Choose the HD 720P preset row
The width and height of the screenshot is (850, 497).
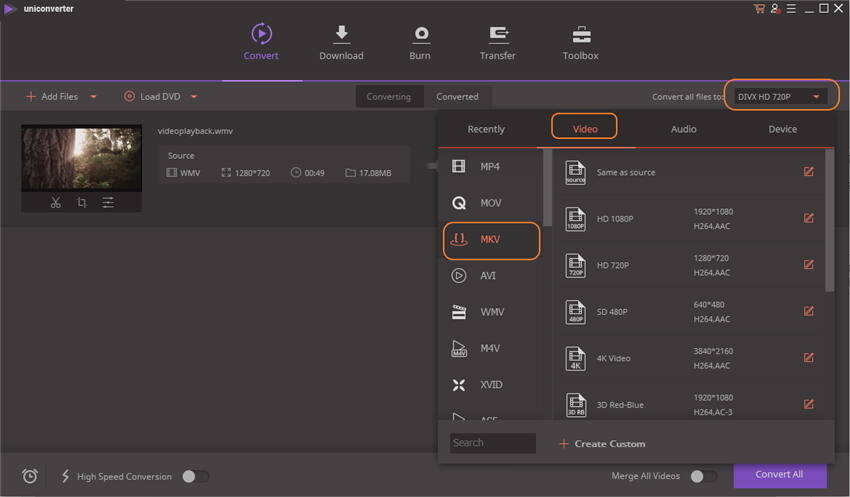click(689, 265)
